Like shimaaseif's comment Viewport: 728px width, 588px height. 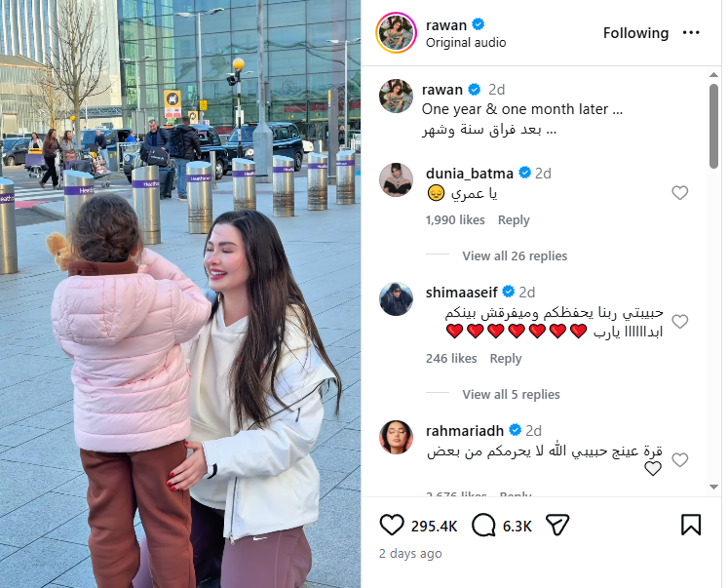point(679,322)
